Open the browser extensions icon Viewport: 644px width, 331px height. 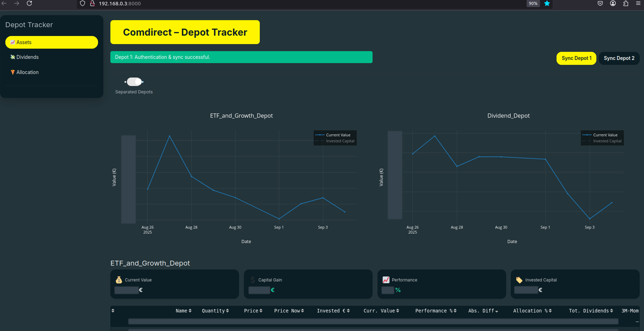pyautogui.click(x=626, y=3)
